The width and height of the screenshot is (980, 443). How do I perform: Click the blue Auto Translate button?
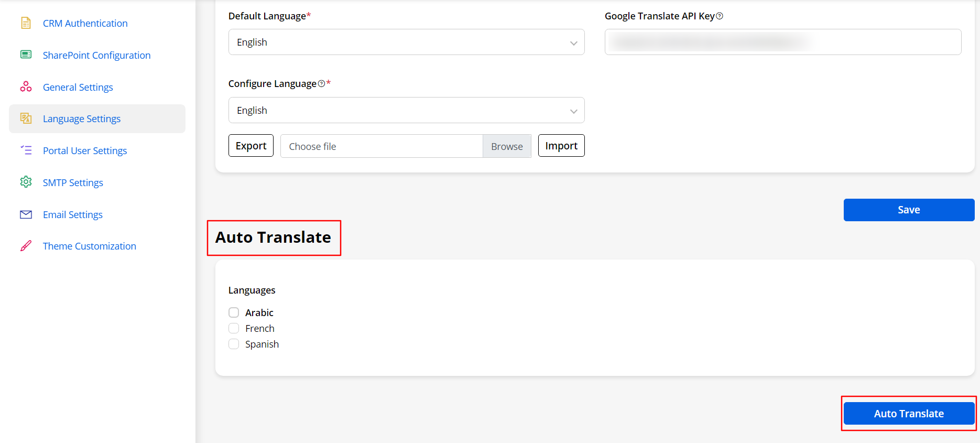(909, 414)
